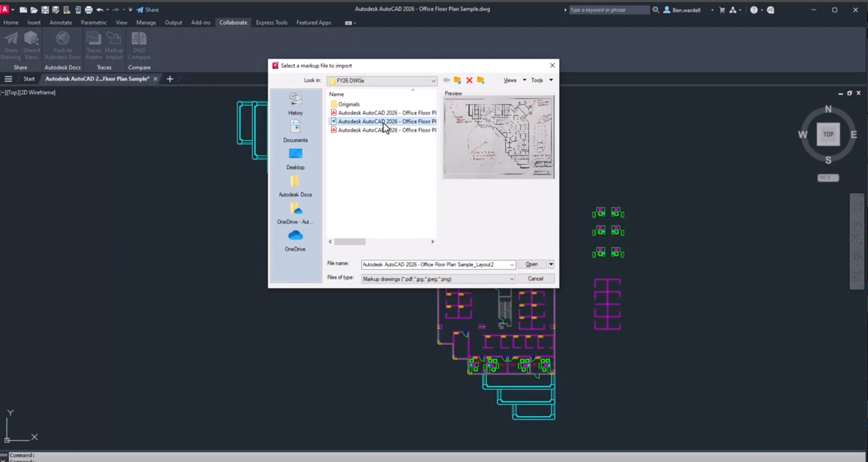868x462 pixels.
Task: Open Documents location in dialog sidebar
Action: (x=295, y=131)
